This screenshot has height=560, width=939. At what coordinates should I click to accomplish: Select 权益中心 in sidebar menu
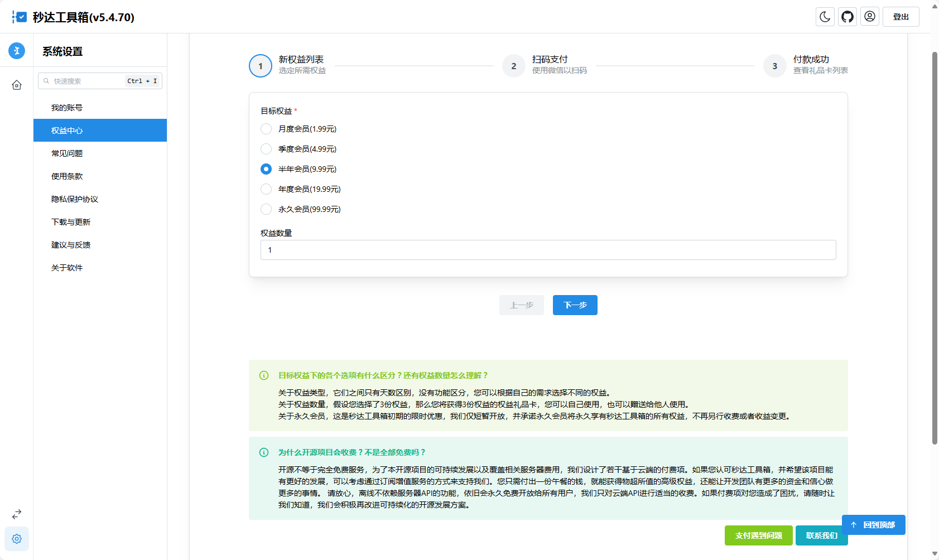pos(100,131)
